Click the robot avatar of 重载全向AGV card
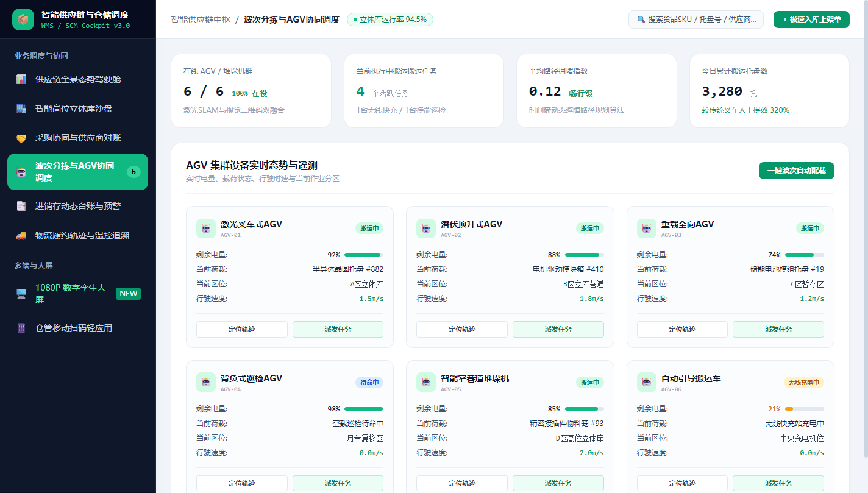This screenshot has height=493, width=868. click(647, 229)
